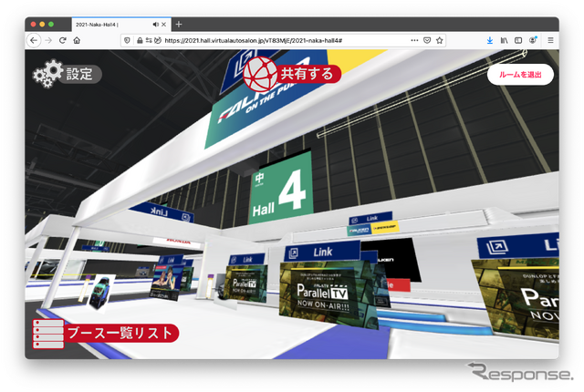Screen dimensions: 584x392
Task: Click the blue Link sign above Parallel TV
Action: 322,252
